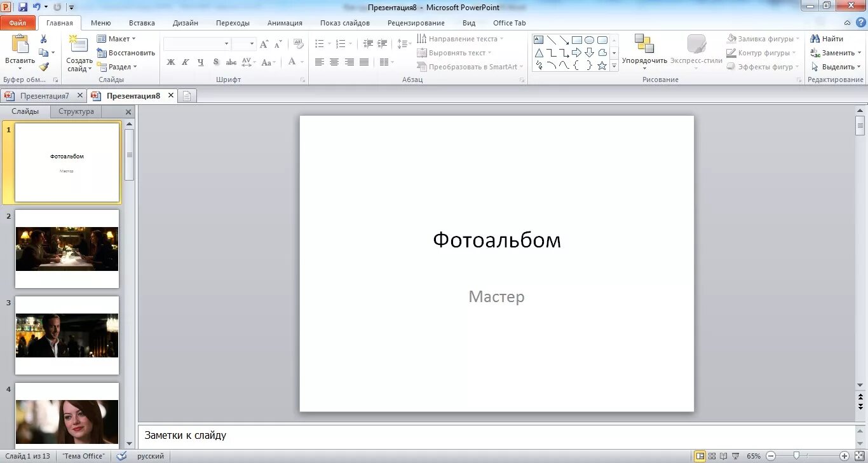Select the right arrow shape
The image size is (868, 463).
pyautogui.click(x=577, y=53)
